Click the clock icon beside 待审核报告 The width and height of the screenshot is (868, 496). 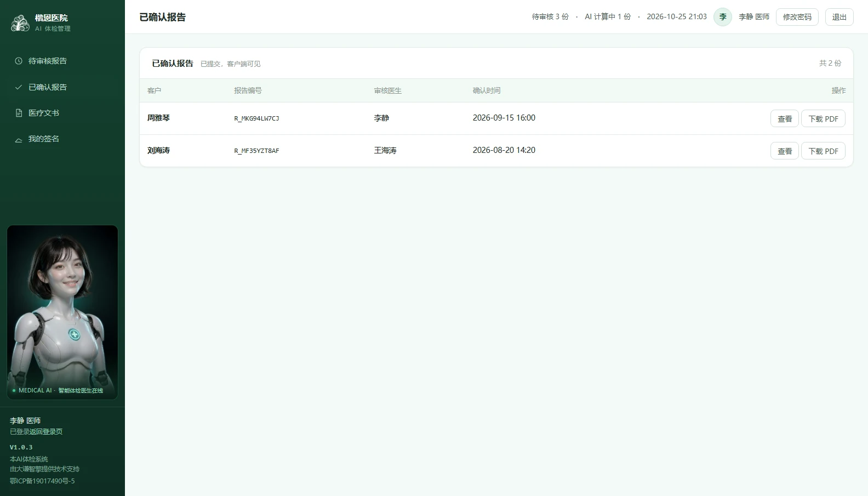pos(19,61)
